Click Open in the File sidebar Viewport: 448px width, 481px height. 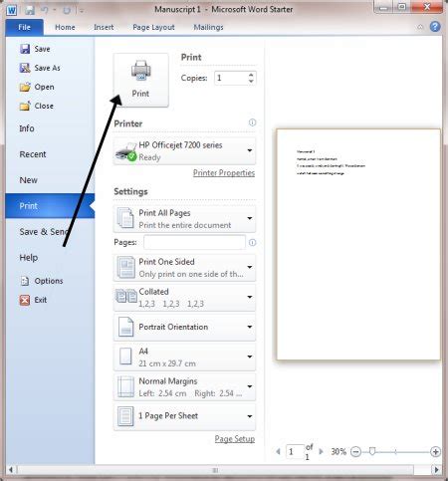37,87
